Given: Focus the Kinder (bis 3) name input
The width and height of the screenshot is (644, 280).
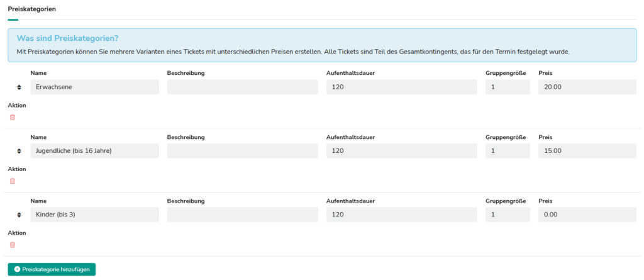Looking at the screenshot, I should tap(94, 215).
